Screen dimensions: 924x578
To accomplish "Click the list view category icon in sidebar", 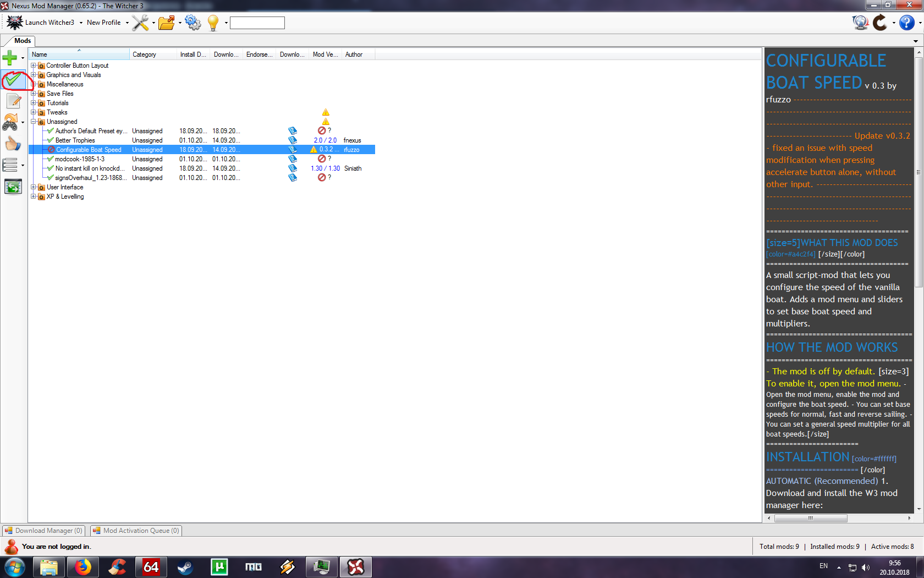I will pos(10,165).
